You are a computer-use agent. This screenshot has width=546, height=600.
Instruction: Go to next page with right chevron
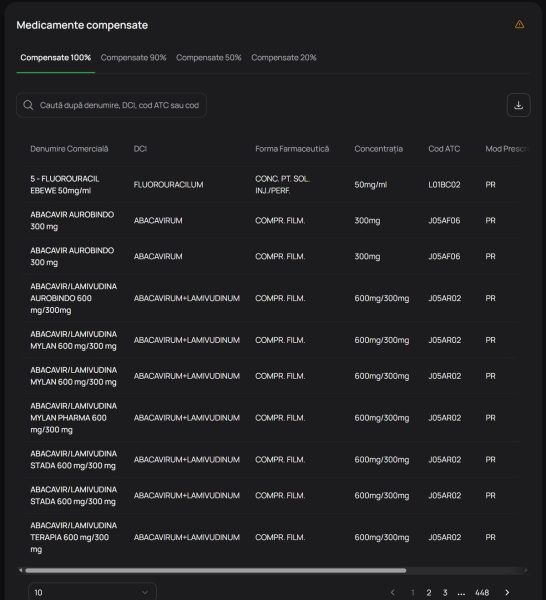coord(507,592)
